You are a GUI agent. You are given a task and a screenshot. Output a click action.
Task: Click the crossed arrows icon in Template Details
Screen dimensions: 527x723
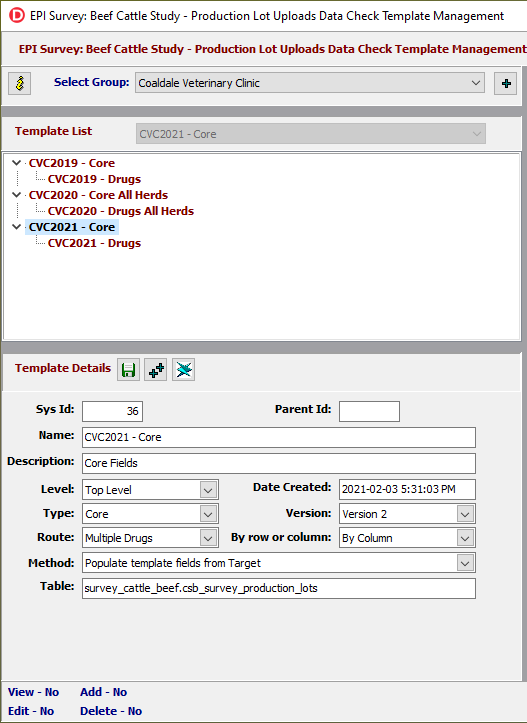point(184,370)
